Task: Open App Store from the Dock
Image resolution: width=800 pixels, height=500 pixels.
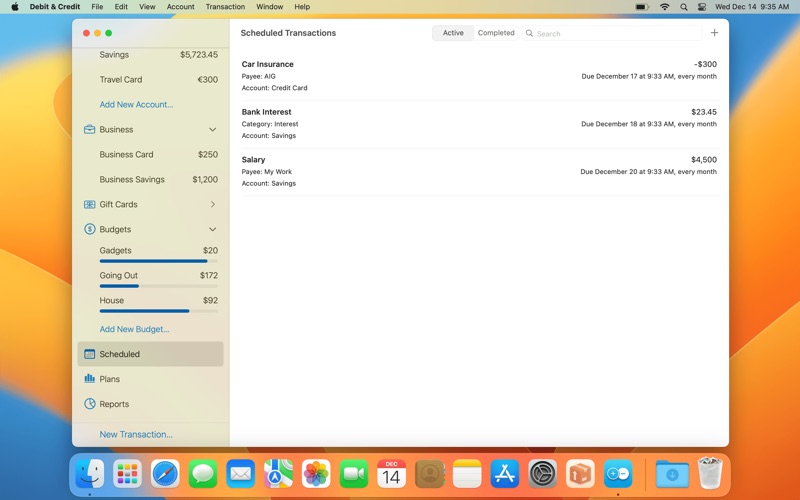Action: coord(505,474)
